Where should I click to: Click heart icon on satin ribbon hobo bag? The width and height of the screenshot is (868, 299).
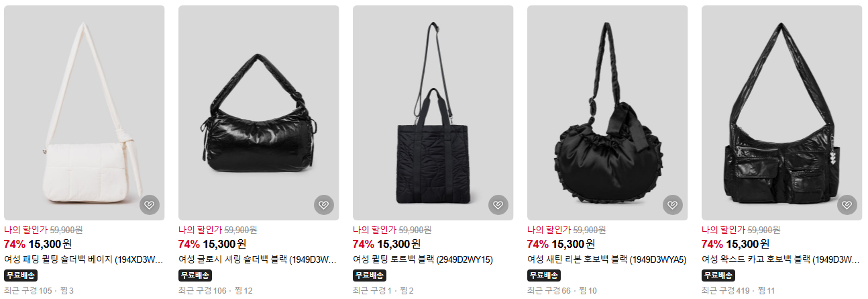tap(673, 205)
